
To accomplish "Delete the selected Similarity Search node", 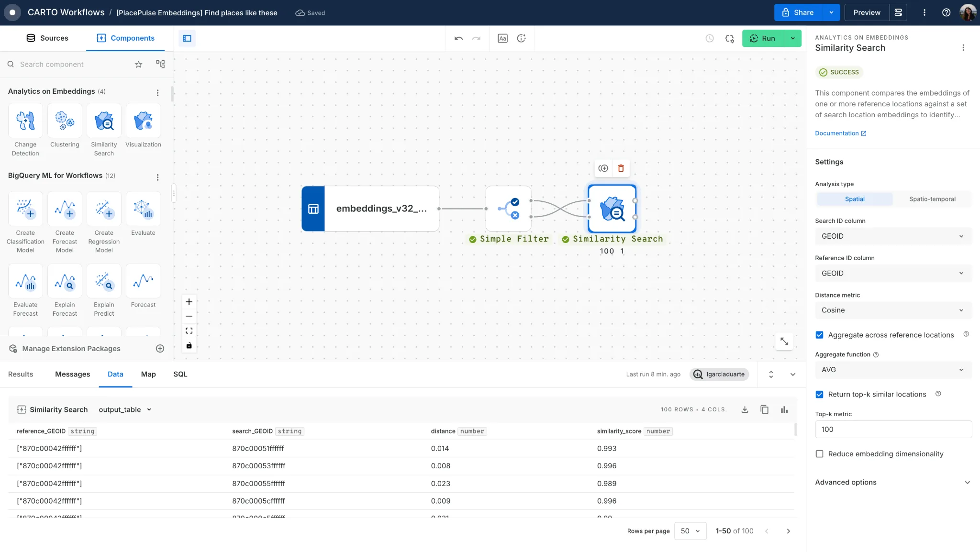I will (621, 168).
